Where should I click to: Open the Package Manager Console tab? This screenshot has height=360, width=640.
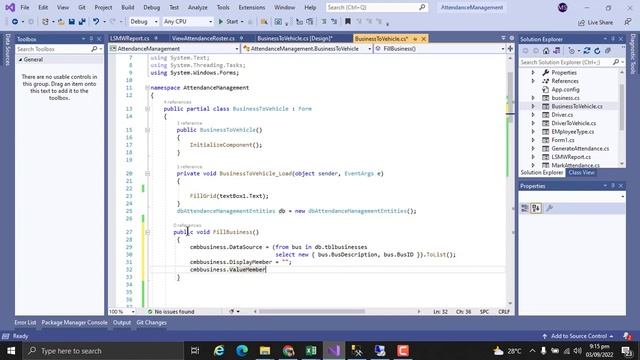coord(74,322)
